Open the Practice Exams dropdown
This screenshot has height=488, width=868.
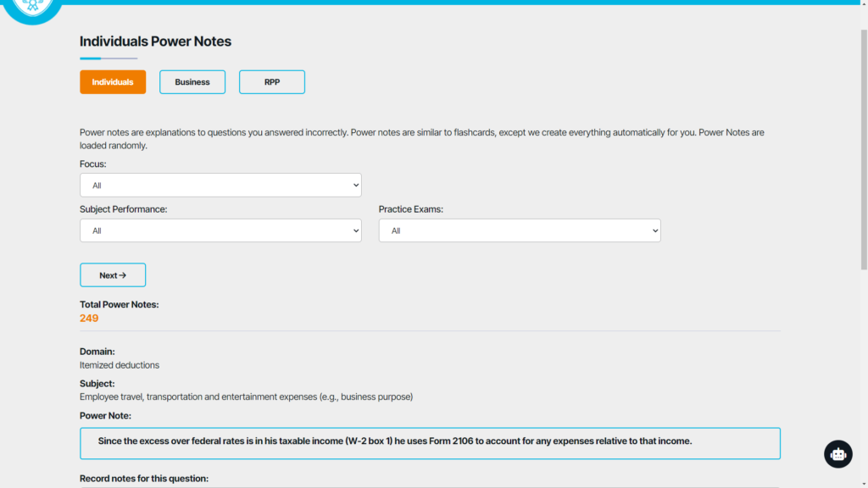(x=519, y=230)
